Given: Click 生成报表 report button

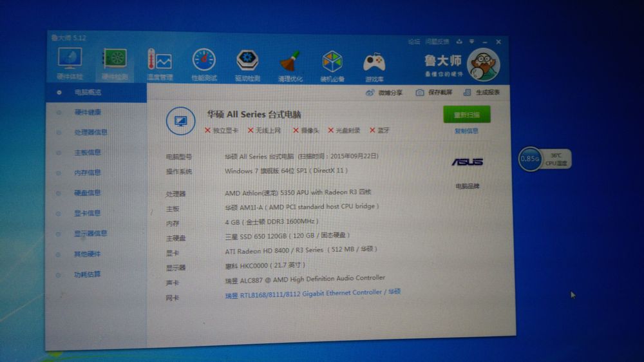Looking at the screenshot, I should pyautogui.click(x=481, y=93).
